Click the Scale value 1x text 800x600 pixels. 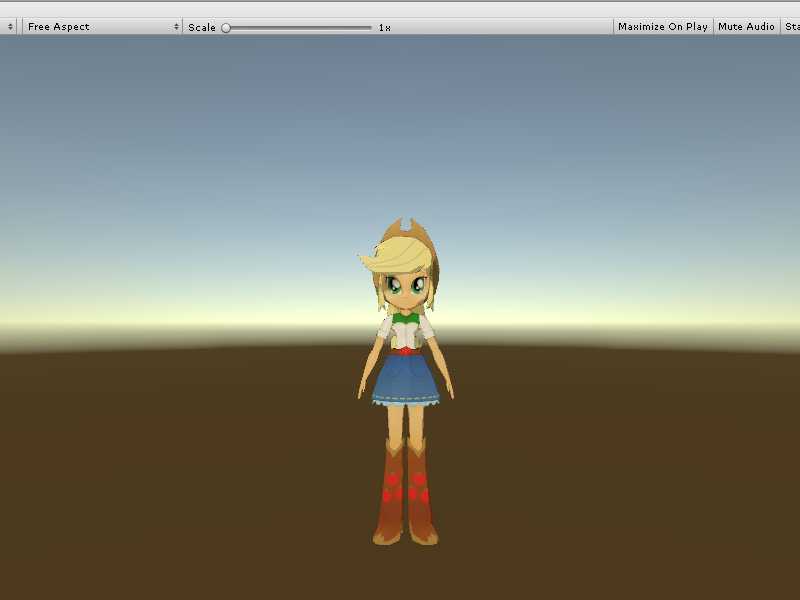[385, 28]
